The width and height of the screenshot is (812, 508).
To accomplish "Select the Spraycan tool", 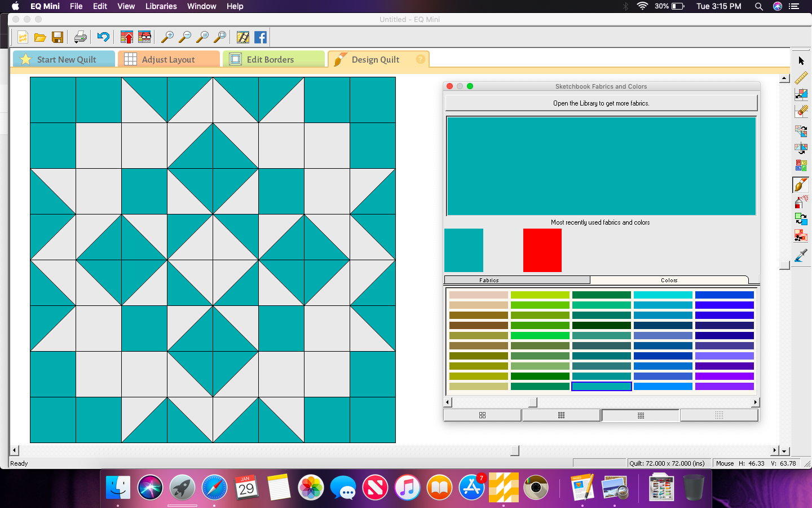I will coord(801,202).
